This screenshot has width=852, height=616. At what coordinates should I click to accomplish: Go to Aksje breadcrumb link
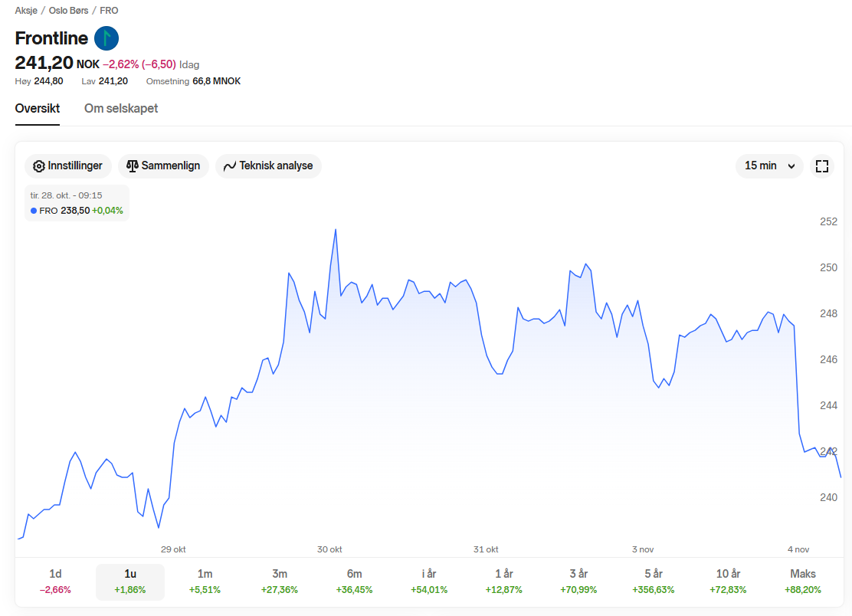[x=26, y=11]
